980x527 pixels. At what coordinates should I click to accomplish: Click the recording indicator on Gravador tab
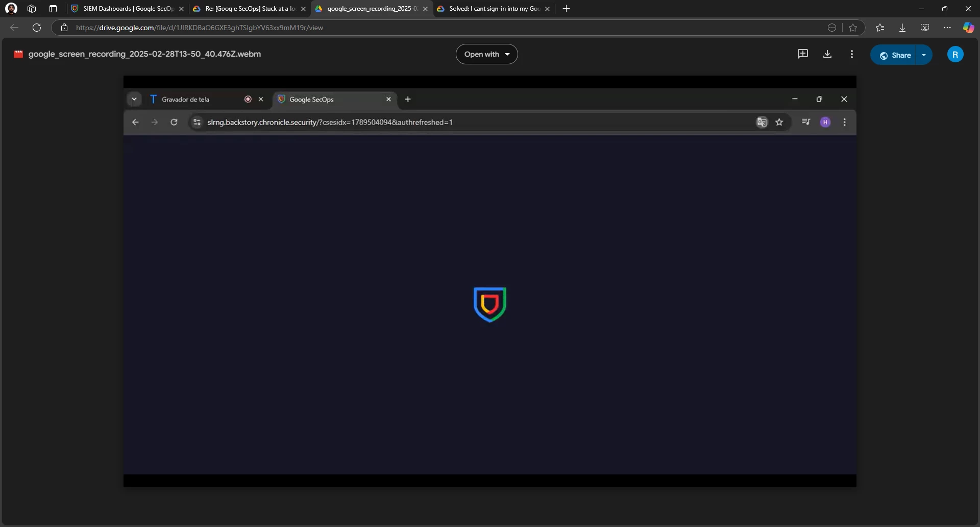click(248, 99)
